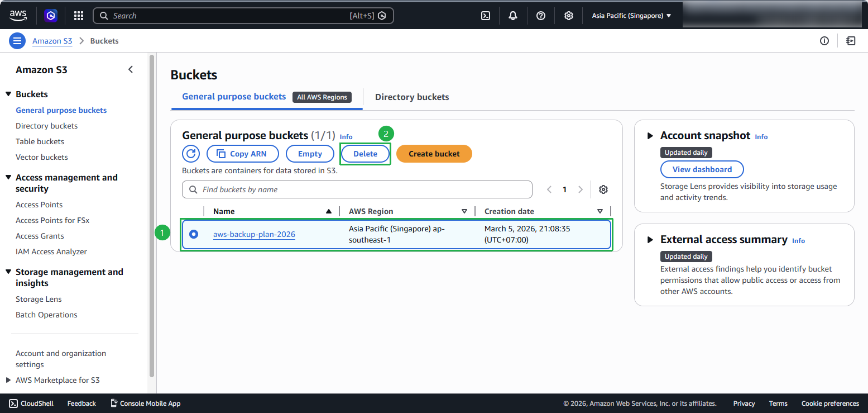Viewport: 868px width, 413px height.
Task: Click the Copy ARN button
Action: pos(242,154)
